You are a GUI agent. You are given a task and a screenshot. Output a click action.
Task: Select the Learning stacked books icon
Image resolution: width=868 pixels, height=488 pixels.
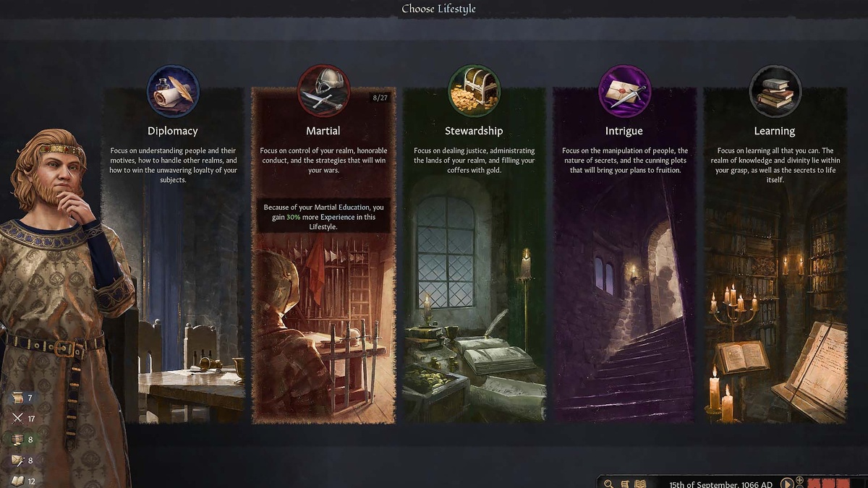775,91
